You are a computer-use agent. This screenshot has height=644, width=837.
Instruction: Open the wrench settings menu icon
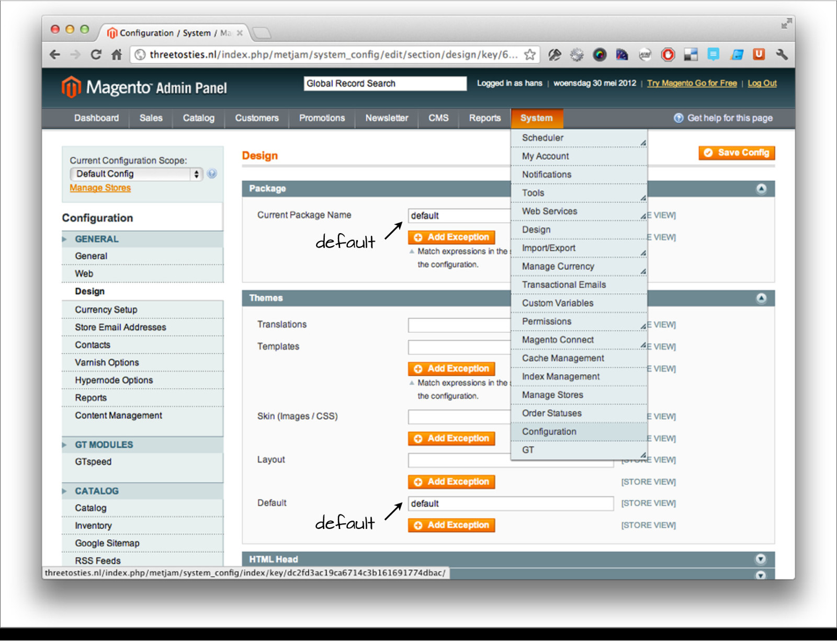[782, 54]
